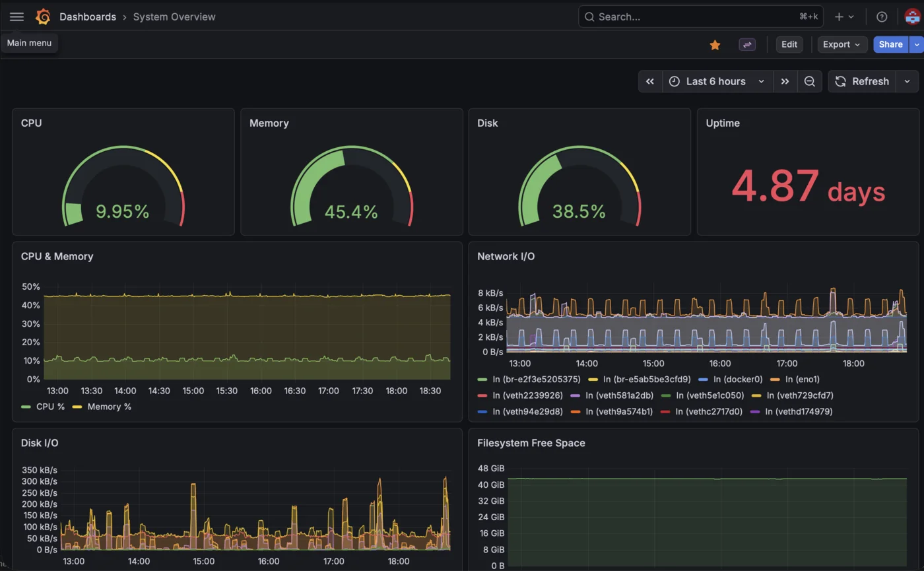The height and width of the screenshot is (571, 924).
Task: Click the kiosk mode arrows icon
Action: click(747, 44)
